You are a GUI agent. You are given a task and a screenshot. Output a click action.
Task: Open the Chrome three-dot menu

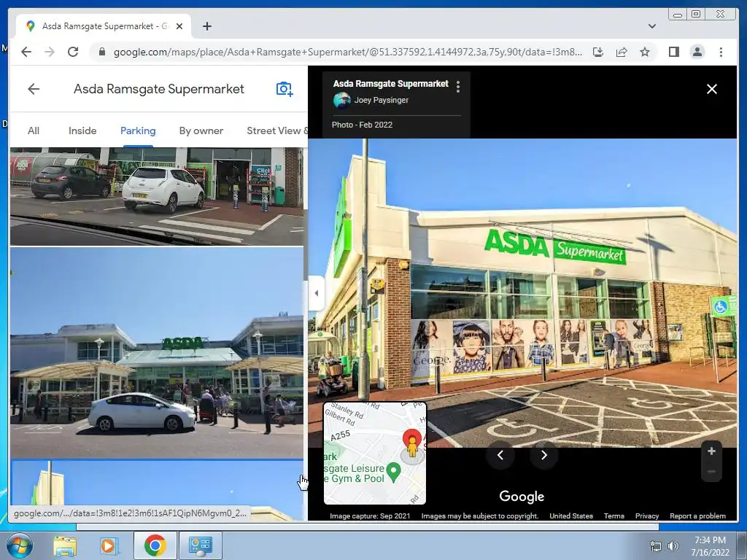[x=721, y=52]
